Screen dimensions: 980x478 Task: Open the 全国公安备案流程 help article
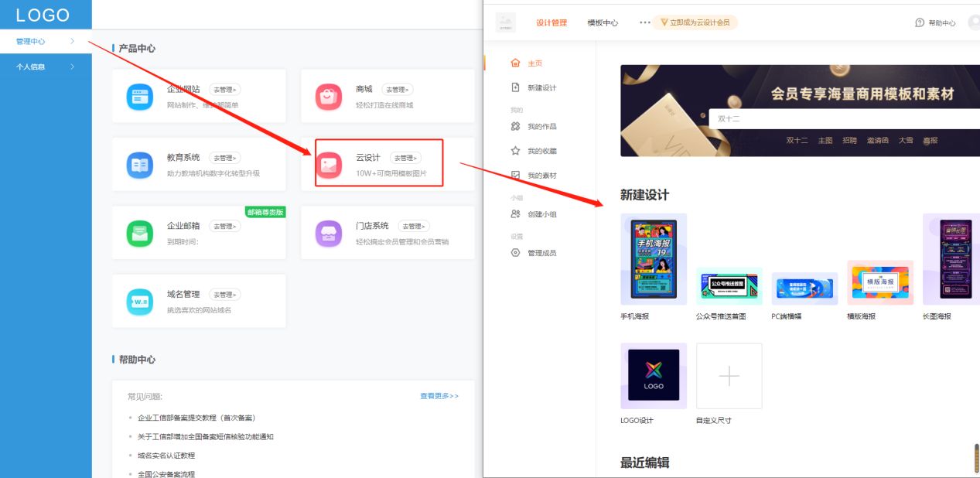coord(166,474)
